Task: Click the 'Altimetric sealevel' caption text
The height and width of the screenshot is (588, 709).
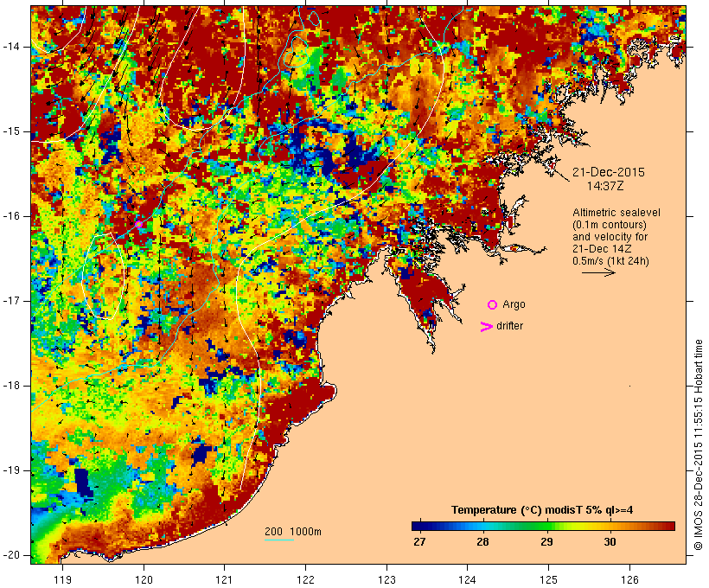Action: [616, 213]
